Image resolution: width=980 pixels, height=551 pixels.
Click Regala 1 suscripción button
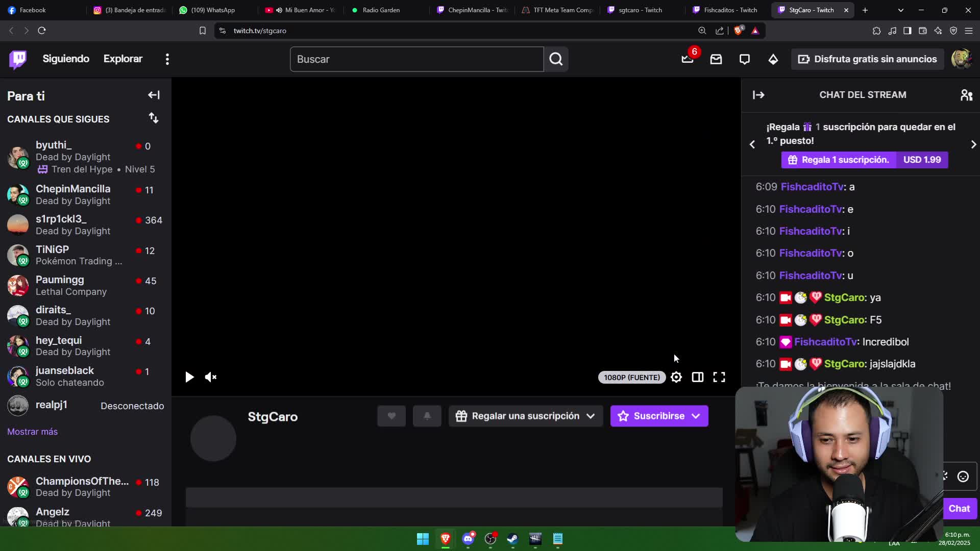tap(865, 160)
